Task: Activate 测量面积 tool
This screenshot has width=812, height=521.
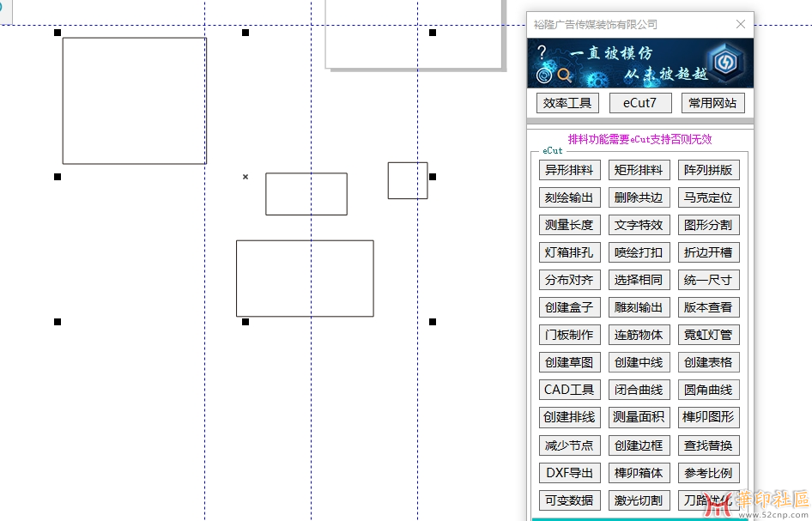Action: 639,417
